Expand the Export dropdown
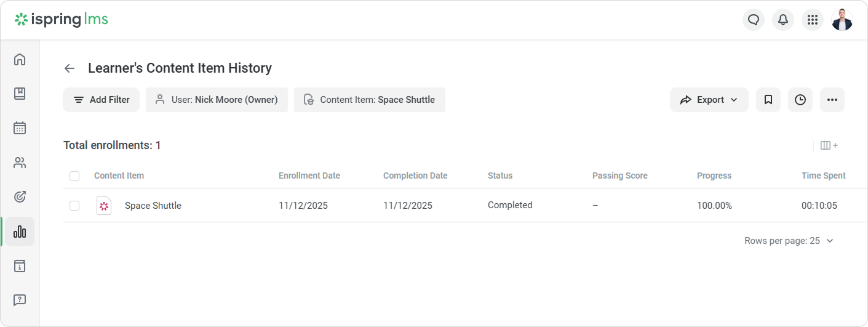 coord(709,100)
